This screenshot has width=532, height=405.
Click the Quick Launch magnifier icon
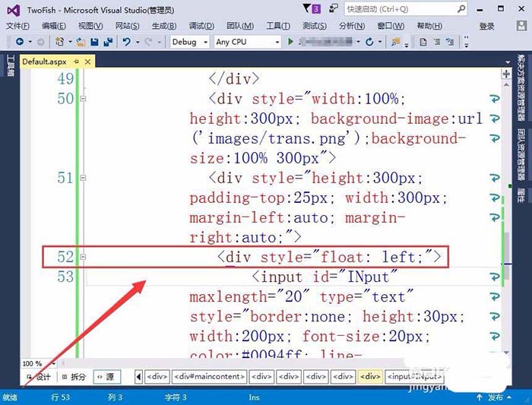(461, 9)
